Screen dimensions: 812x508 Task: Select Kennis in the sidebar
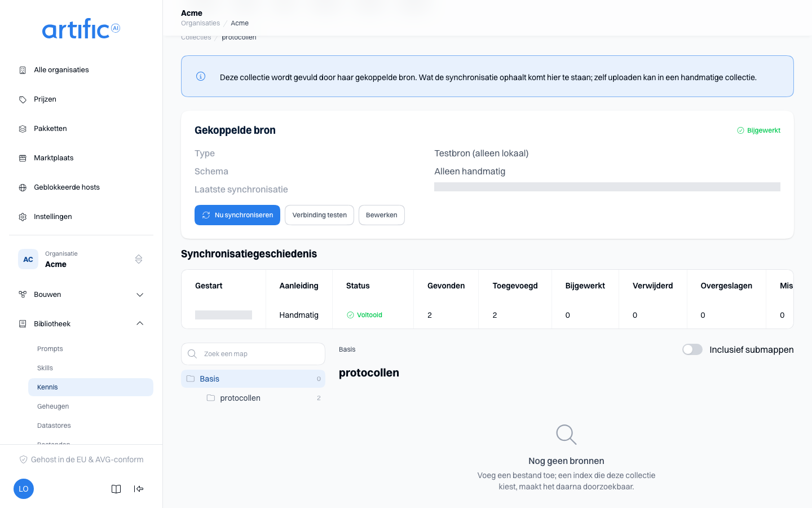pyautogui.click(x=91, y=387)
